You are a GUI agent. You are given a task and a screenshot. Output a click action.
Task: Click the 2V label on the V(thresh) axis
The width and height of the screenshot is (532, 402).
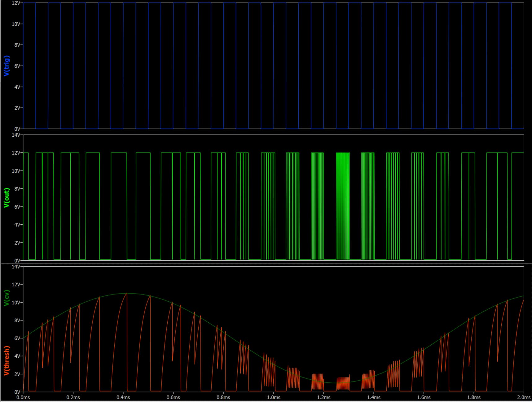(17, 374)
